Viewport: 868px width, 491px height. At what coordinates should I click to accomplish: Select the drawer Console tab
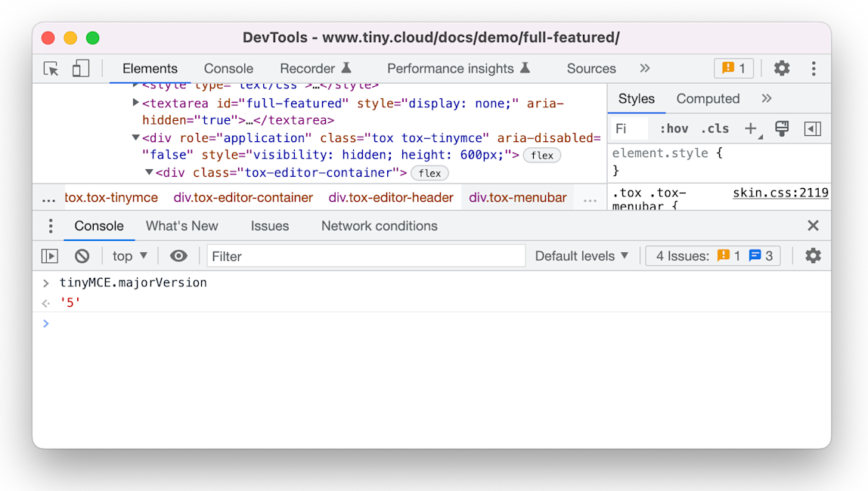click(99, 226)
